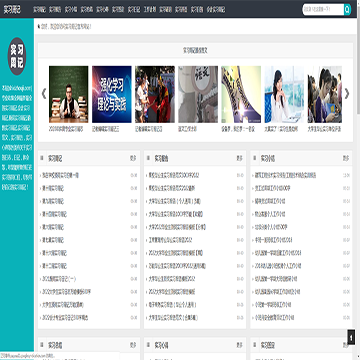Open the first item in the top navigation bar

39,10
